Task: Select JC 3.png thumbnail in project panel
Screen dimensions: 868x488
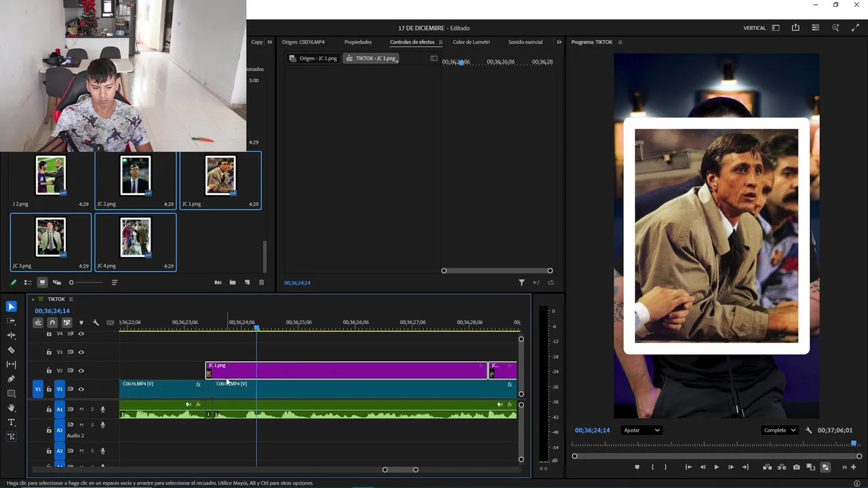Action: 51,237
